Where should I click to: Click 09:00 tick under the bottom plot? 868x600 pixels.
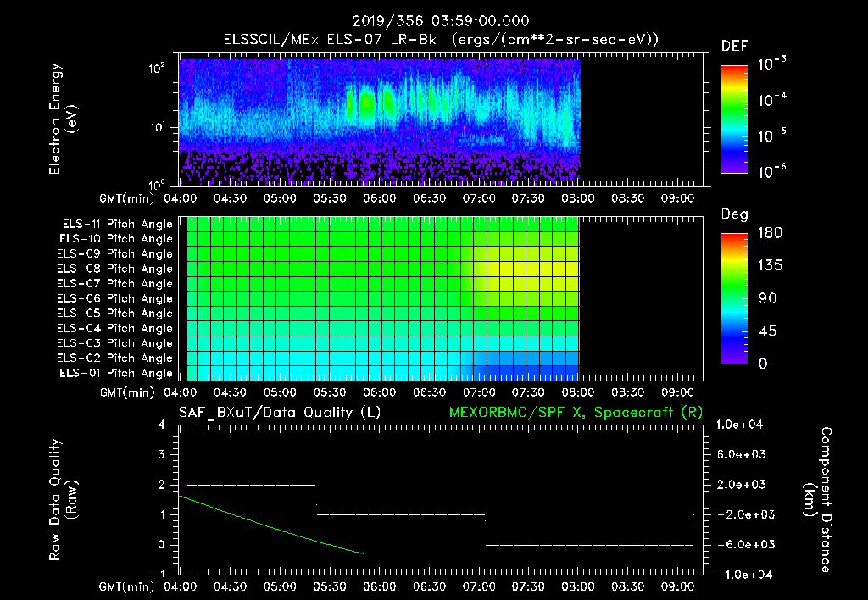tap(677, 586)
